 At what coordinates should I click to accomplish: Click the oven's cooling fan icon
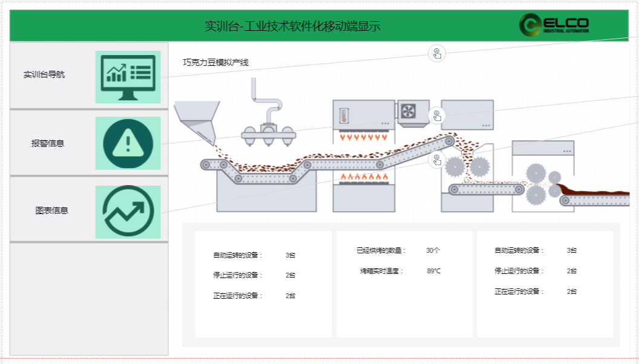[x=408, y=111]
